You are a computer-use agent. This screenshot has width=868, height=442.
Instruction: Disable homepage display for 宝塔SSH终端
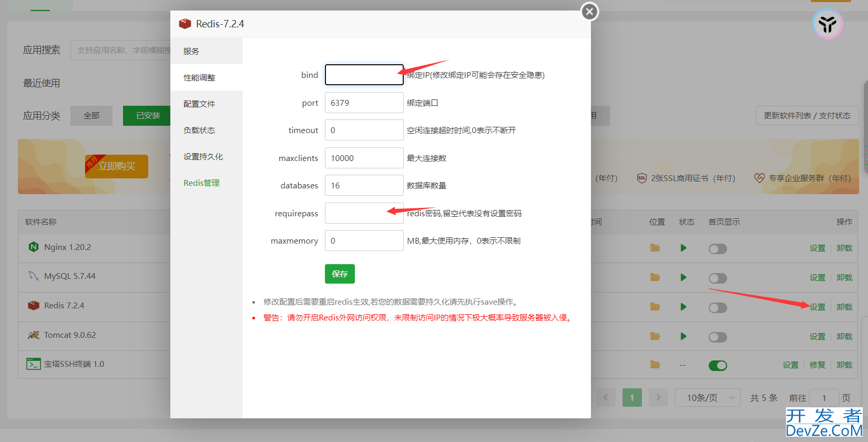718,366
